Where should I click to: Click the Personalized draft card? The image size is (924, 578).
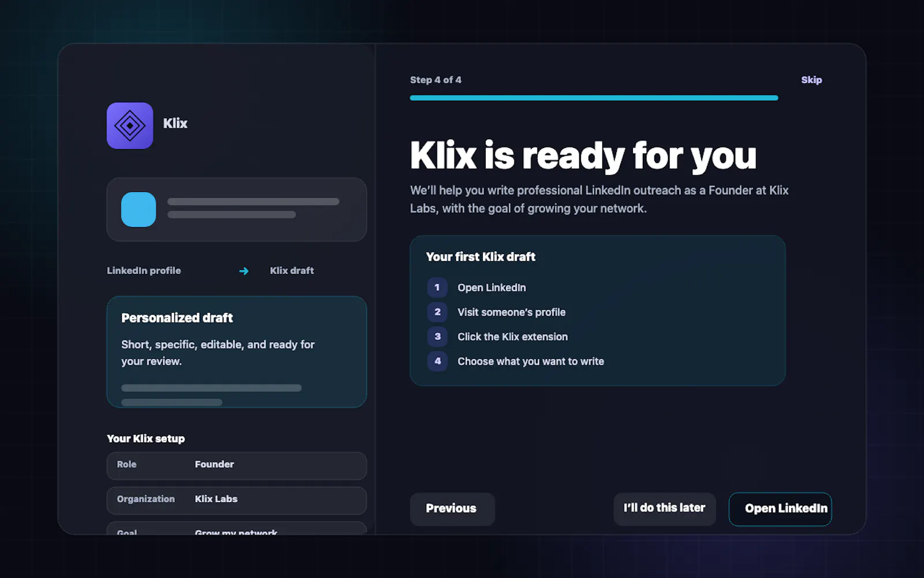point(237,352)
